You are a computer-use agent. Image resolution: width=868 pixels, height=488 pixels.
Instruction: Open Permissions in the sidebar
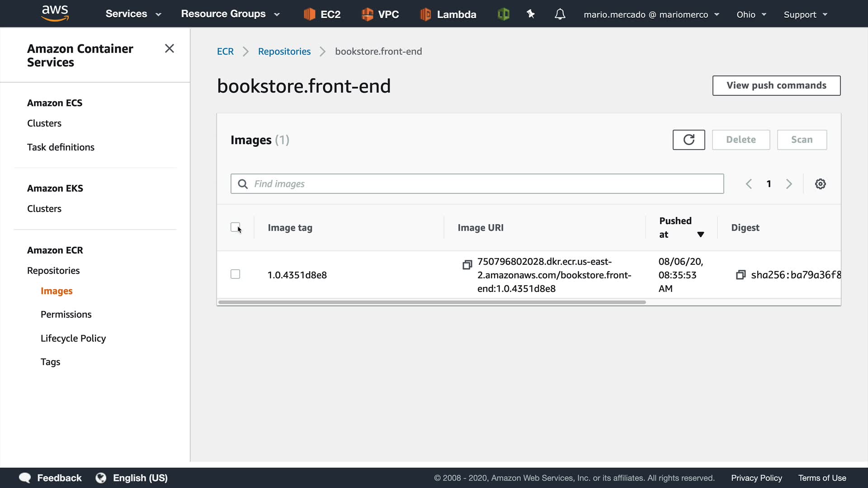coord(66,314)
